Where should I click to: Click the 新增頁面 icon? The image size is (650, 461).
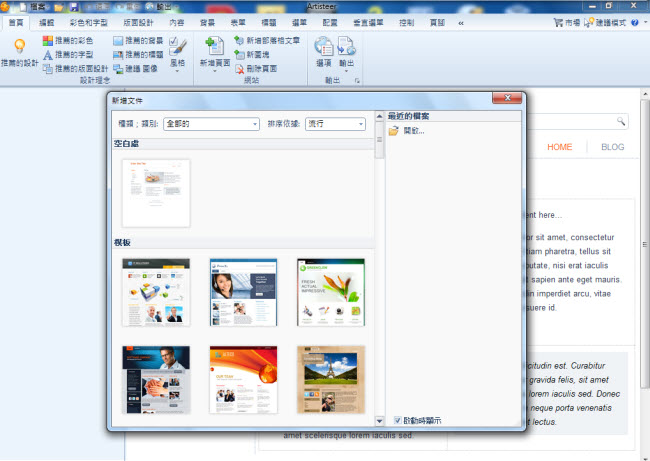213,46
